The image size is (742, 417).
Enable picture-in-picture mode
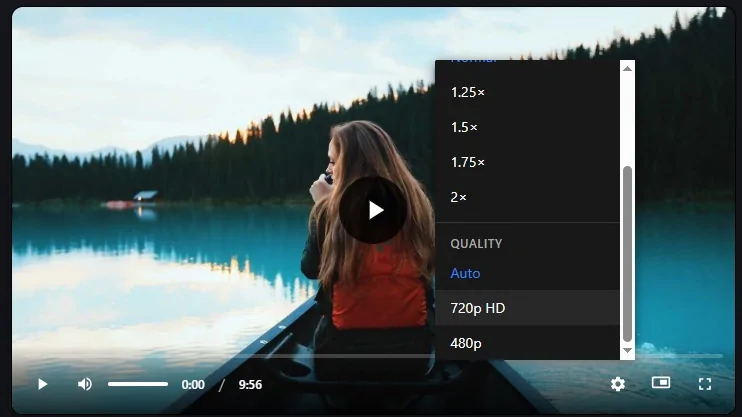[x=660, y=383]
